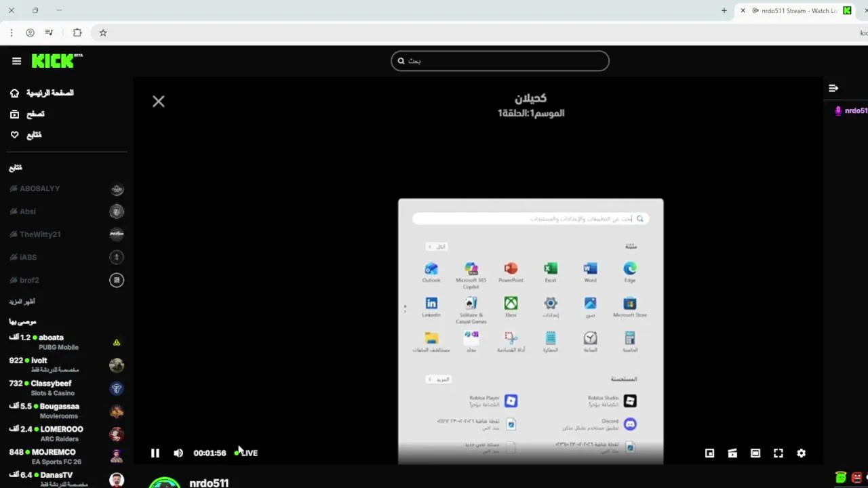Screen dimensions: 868x488
Task: Jump to LIVE in the player
Action: tap(246, 453)
